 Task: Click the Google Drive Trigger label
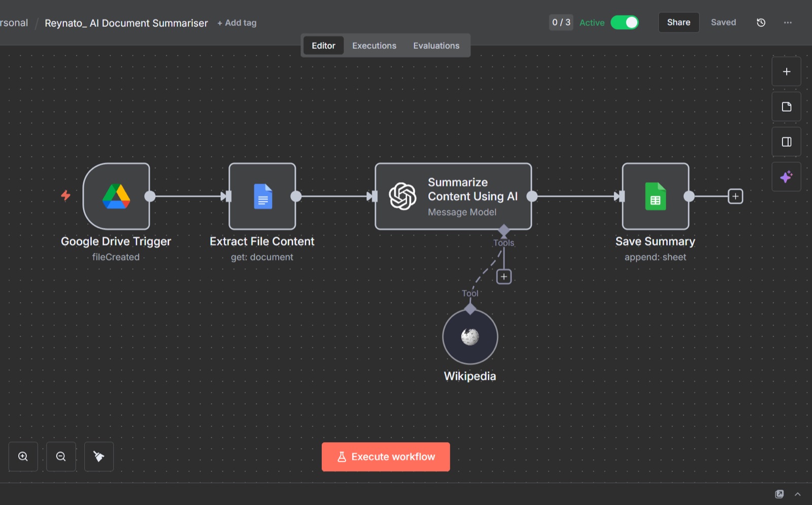point(116,242)
